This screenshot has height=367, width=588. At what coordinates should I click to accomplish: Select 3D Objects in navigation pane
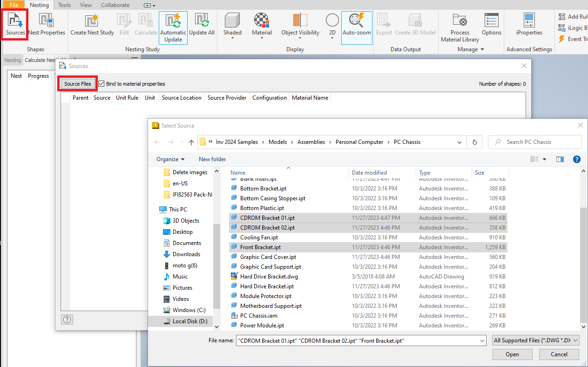point(186,221)
